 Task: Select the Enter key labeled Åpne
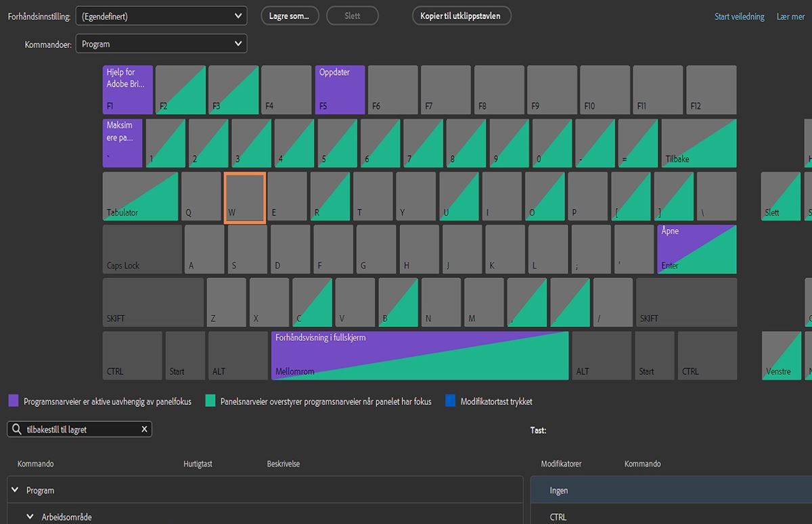click(697, 249)
